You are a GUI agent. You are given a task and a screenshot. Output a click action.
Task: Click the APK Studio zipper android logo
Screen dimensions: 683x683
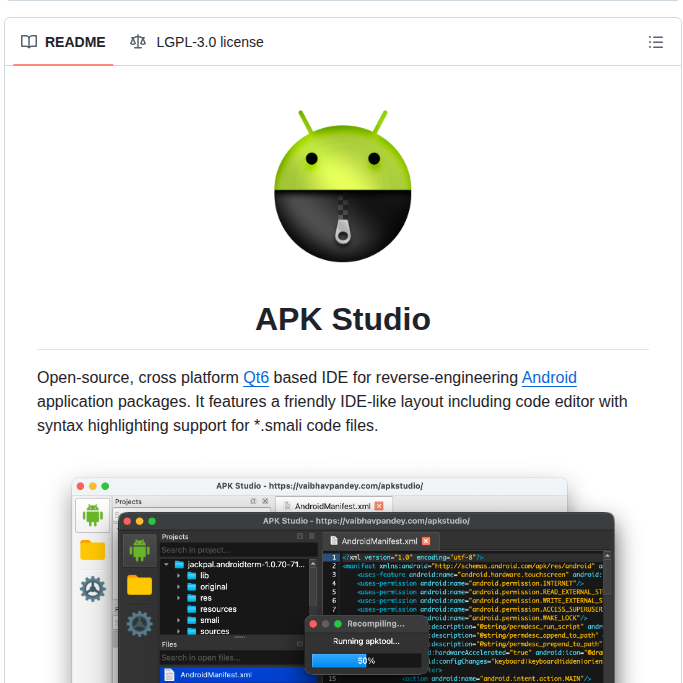(x=343, y=186)
